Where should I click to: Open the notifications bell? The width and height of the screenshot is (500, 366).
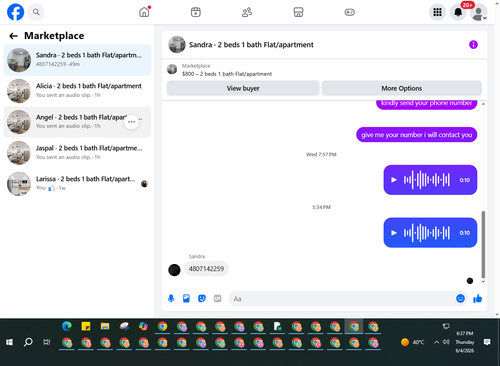coord(458,12)
